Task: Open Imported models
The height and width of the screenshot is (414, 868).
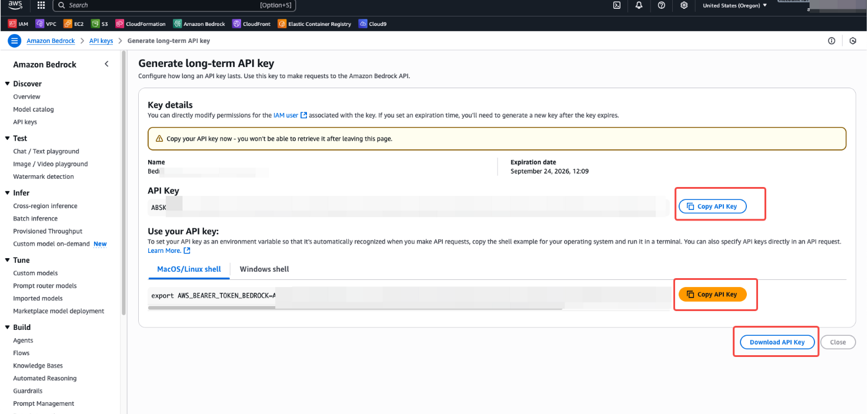Action: pos(38,298)
